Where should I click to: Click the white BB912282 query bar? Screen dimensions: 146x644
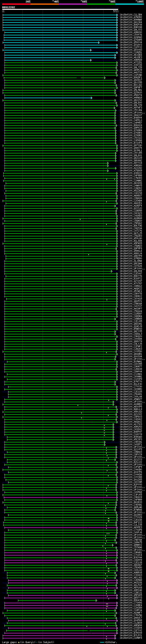coord(60,9)
